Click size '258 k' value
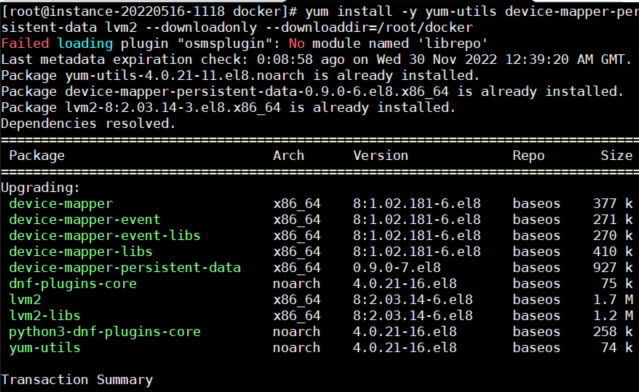Screen dimensions: 639x392 [x=613, y=331]
